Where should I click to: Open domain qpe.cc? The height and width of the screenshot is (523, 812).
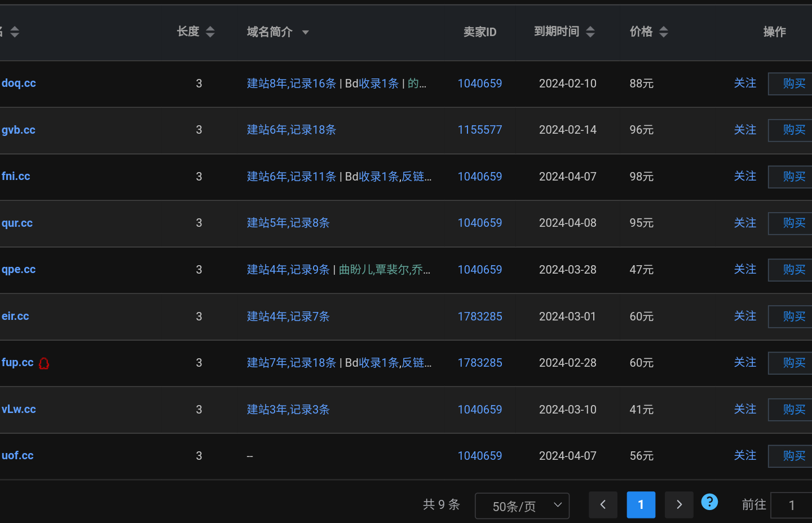(19, 269)
